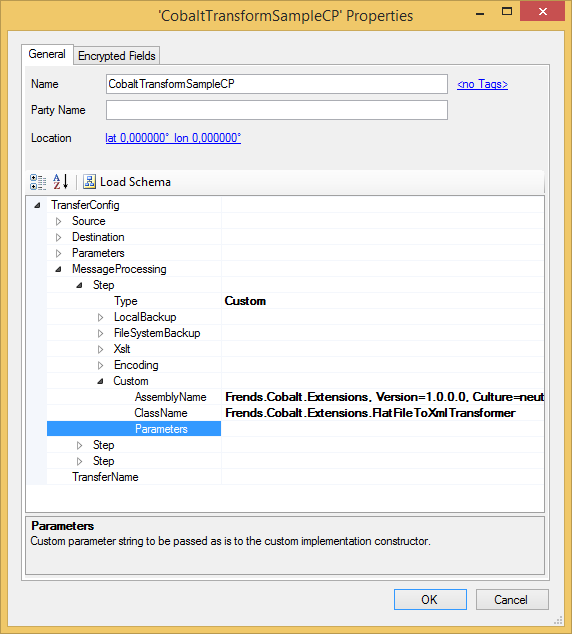Expand the FileSystemBackup node
Screen dimensions: 572x634
click(x=100, y=334)
